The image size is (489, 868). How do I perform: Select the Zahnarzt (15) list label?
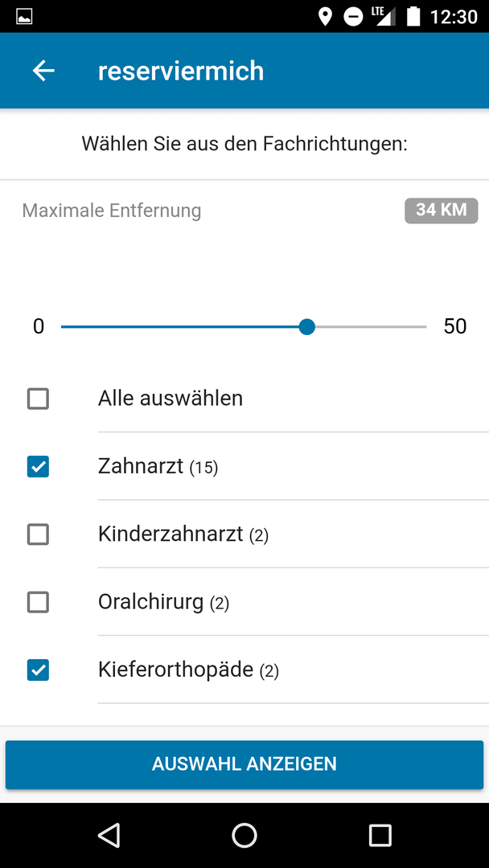click(x=158, y=467)
